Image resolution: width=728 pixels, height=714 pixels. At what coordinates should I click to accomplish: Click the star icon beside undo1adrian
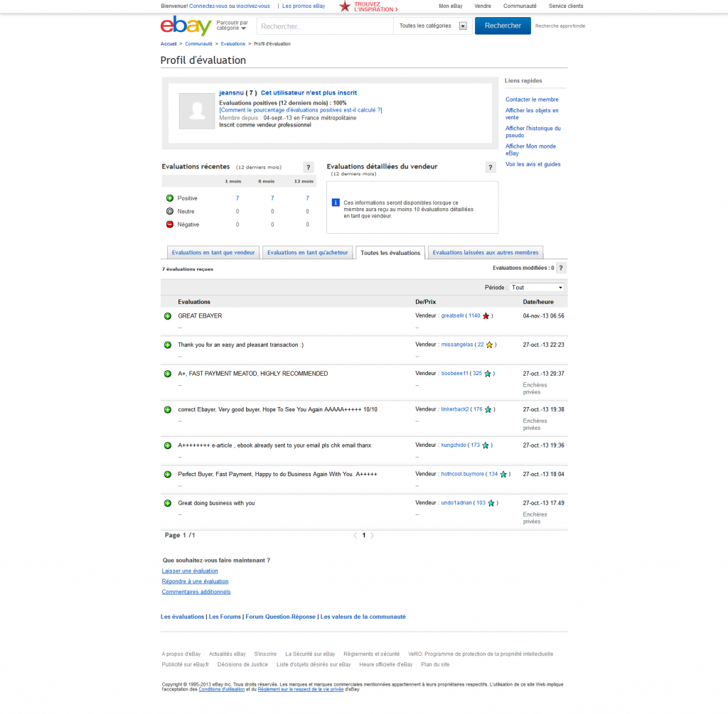(x=491, y=503)
